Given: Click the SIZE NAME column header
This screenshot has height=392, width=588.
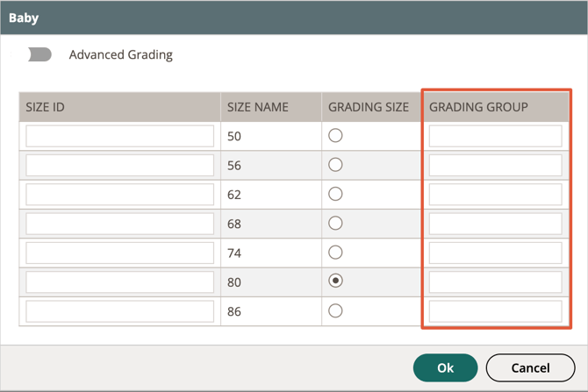Looking at the screenshot, I should (x=271, y=107).
